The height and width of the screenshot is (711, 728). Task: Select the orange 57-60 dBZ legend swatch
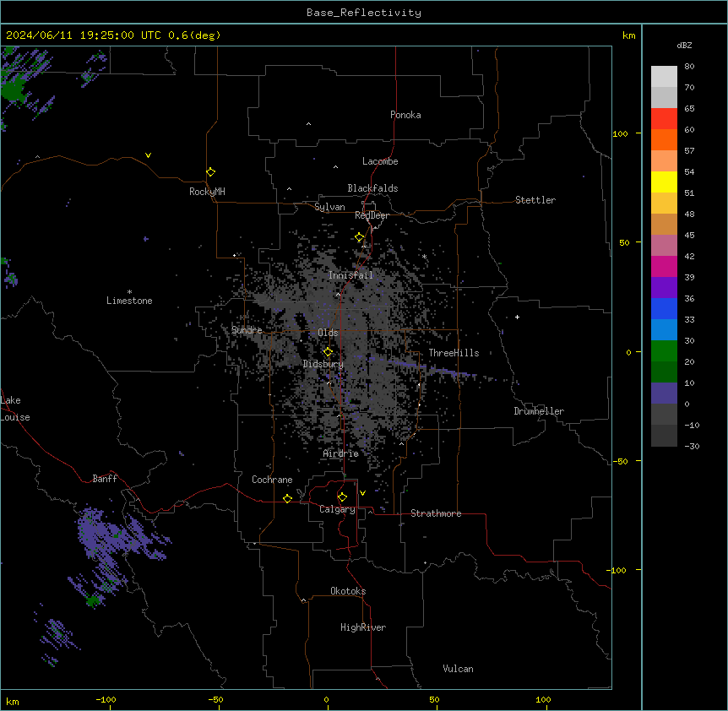click(664, 140)
